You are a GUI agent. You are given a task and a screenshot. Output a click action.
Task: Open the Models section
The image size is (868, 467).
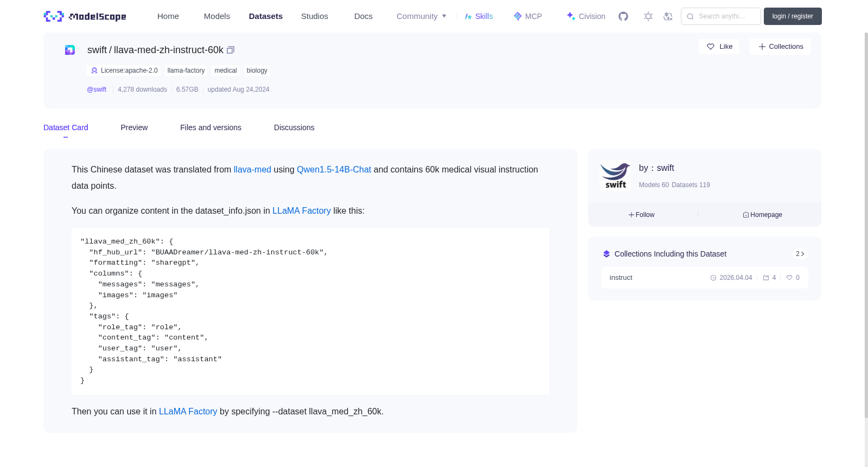217,16
